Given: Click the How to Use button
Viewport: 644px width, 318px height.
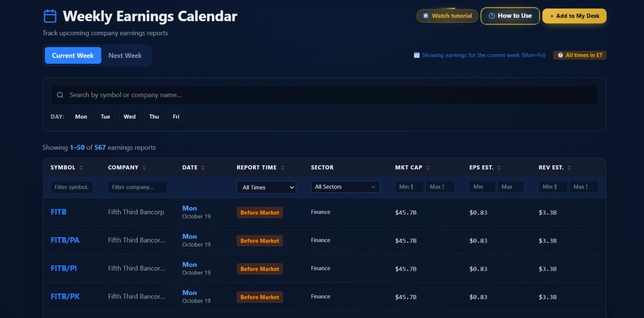Looking at the screenshot, I should [x=510, y=16].
